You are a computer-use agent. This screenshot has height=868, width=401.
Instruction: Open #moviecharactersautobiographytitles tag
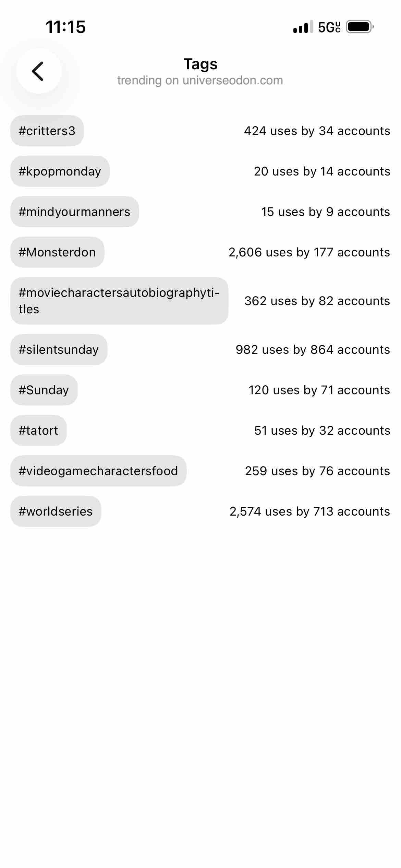(119, 301)
